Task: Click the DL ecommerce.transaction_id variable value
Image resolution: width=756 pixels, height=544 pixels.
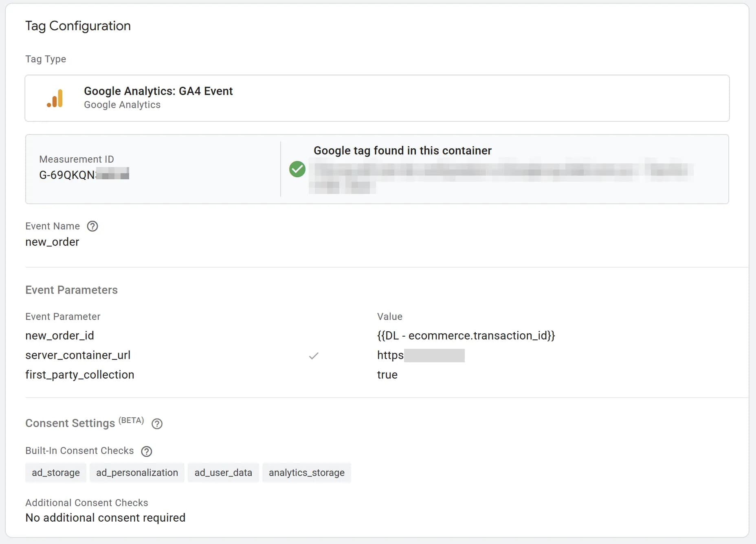Action: pos(466,336)
